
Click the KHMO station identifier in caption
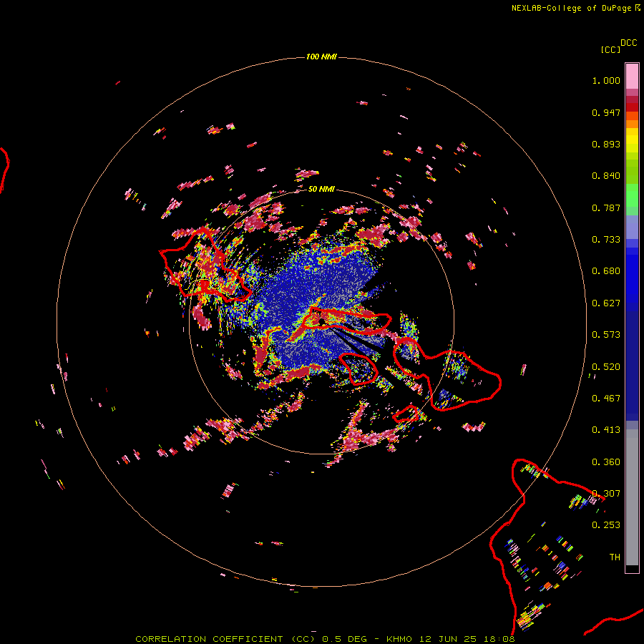coord(399,639)
